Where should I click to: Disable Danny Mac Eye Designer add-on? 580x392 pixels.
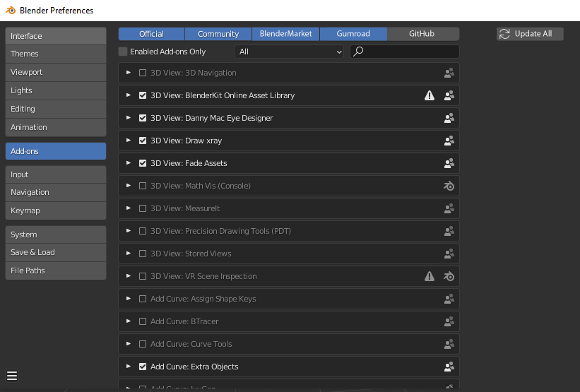pyautogui.click(x=143, y=118)
